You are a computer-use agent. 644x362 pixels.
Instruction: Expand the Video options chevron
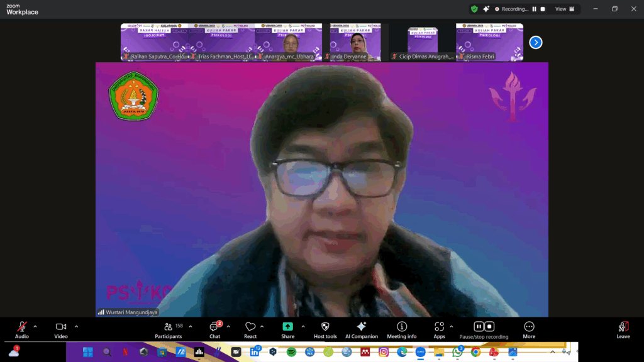click(76, 326)
